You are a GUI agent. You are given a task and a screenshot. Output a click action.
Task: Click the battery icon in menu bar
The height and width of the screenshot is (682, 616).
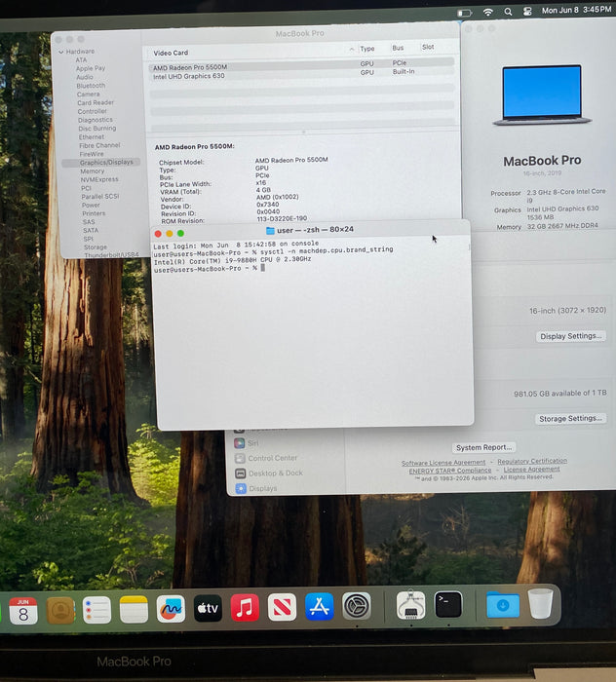464,13
